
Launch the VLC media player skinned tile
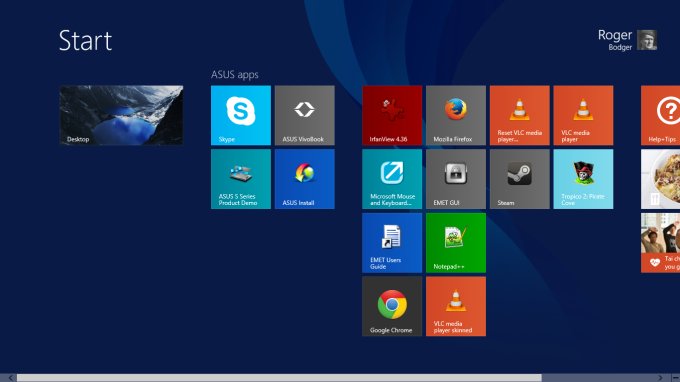(456, 307)
